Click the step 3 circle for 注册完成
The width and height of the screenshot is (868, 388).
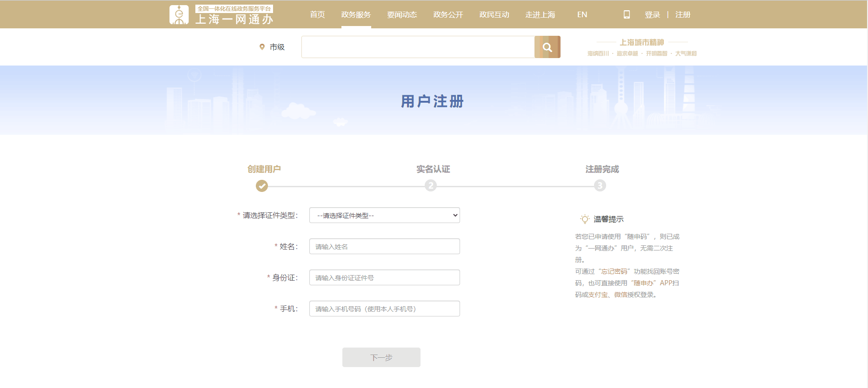[600, 186]
